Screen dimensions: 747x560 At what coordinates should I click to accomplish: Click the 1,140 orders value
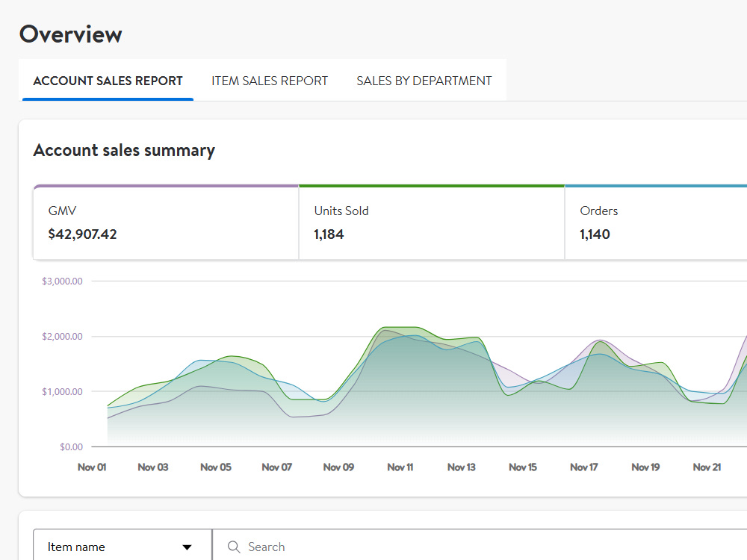pyautogui.click(x=595, y=234)
